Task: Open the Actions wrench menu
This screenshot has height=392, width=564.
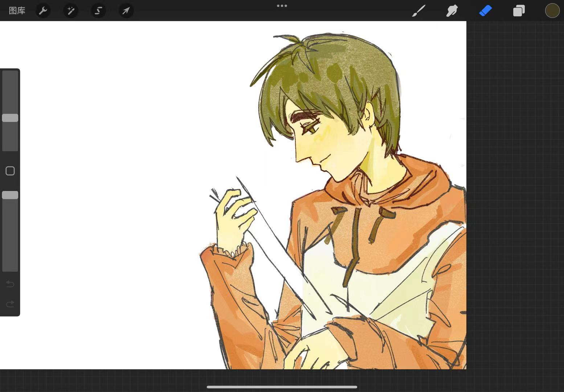Action: [x=43, y=11]
